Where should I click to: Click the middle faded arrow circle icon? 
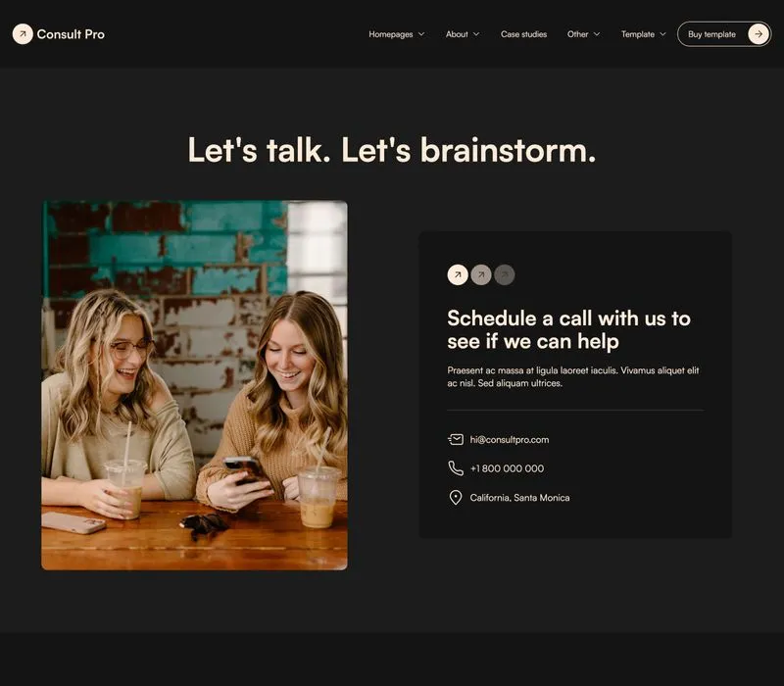(481, 274)
